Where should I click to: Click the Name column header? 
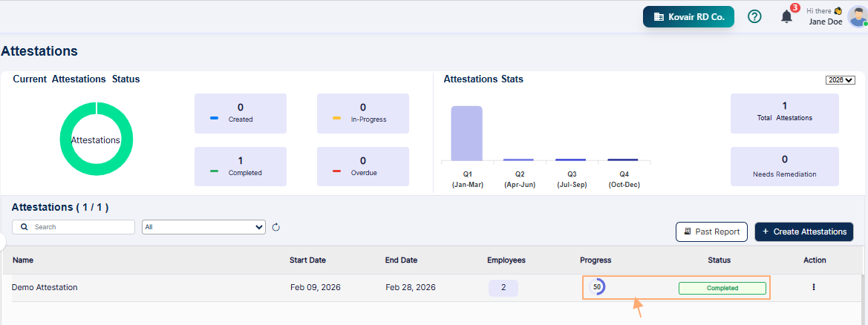[x=23, y=260]
